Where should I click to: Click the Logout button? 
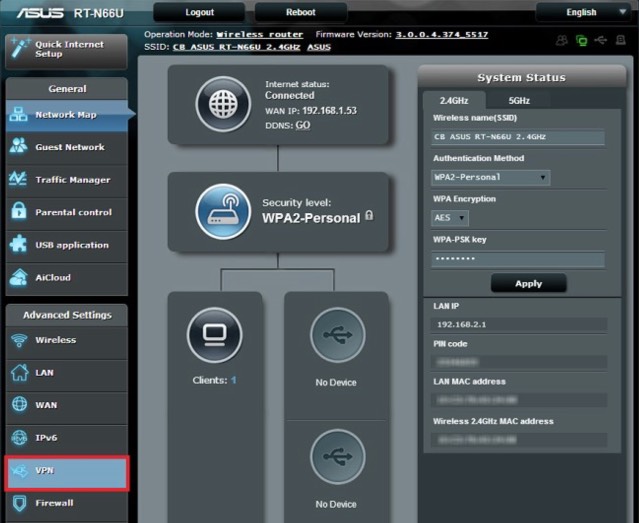point(199,12)
